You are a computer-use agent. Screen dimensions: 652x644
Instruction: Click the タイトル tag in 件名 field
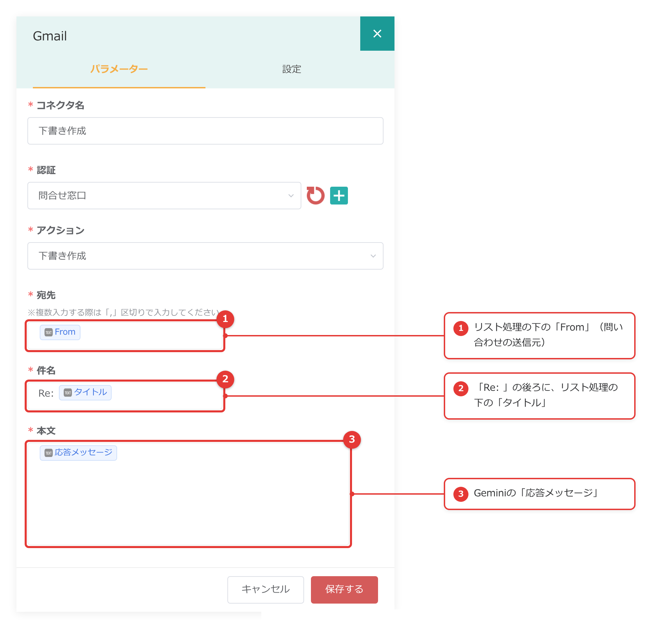(x=85, y=393)
